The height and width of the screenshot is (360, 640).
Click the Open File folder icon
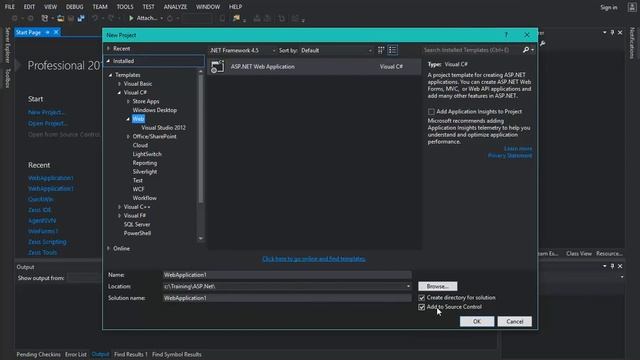coord(60,18)
